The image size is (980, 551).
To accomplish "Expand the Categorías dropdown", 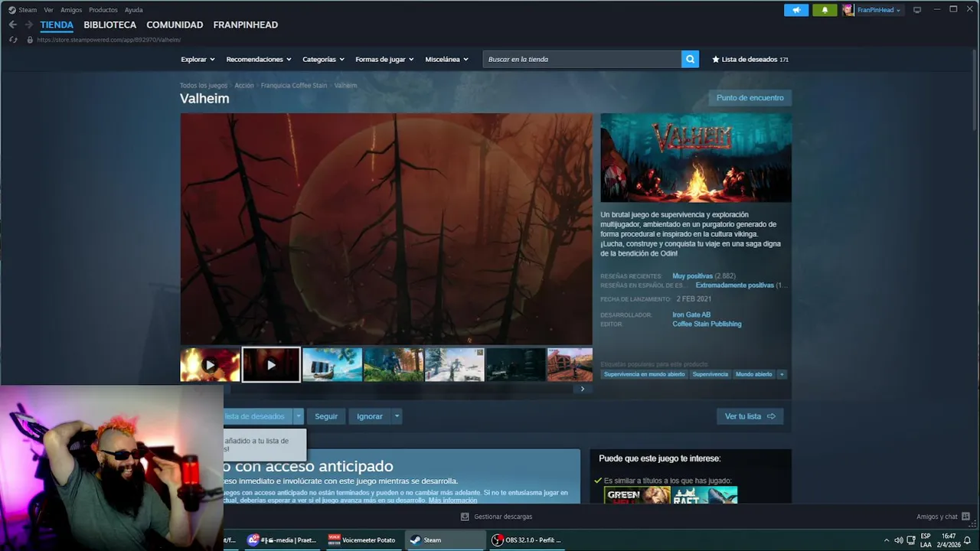I will [x=323, y=59].
